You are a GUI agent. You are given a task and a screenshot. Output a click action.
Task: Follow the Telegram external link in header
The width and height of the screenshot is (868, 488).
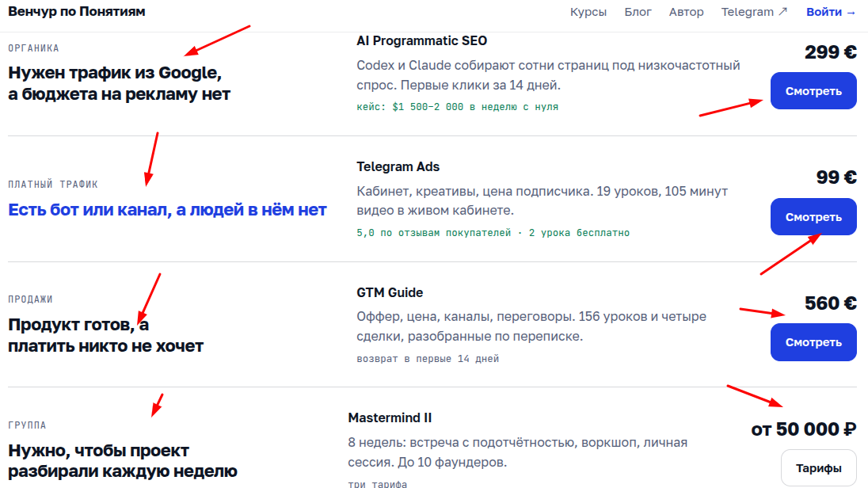(x=754, y=12)
